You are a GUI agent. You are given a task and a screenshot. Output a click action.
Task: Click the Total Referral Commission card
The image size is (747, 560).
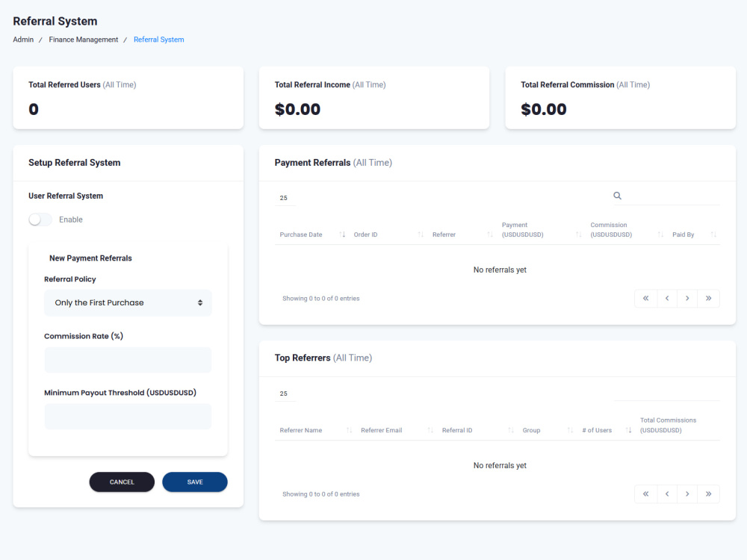(x=620, y=98)
